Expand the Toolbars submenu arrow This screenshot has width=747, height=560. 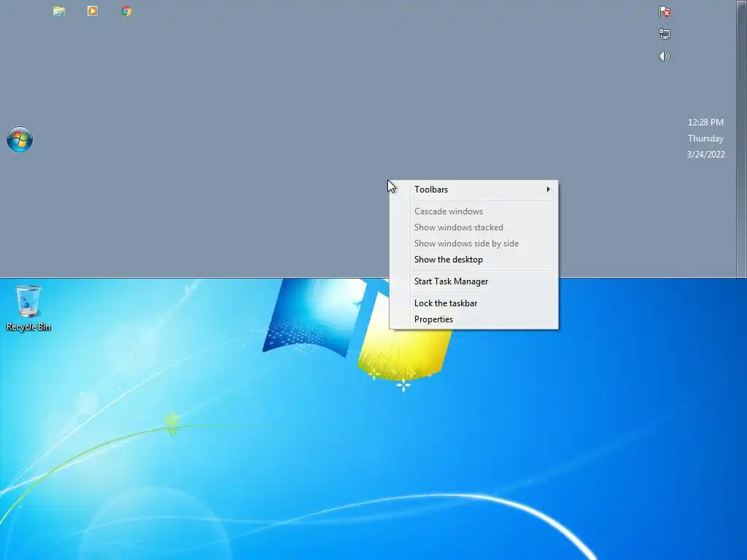pos(549,190)
